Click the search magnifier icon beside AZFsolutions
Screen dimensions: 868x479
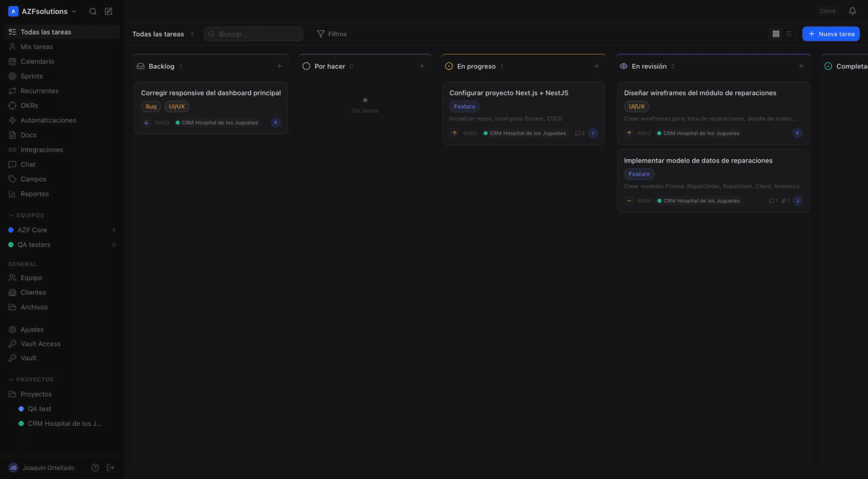[93, 11]
